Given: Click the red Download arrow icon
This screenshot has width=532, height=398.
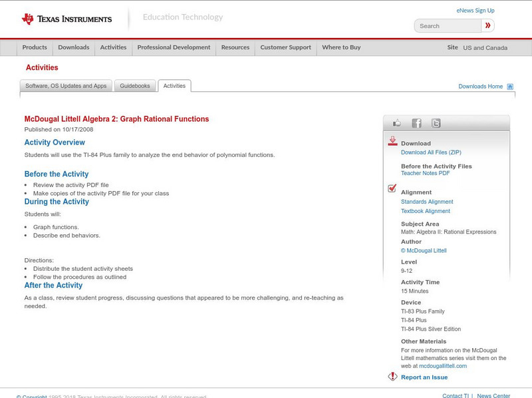Looking at the screenshot, I should (x=392, y=142).
